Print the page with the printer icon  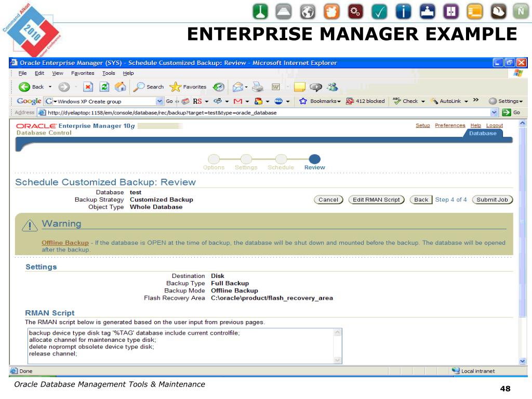(258, 87)
